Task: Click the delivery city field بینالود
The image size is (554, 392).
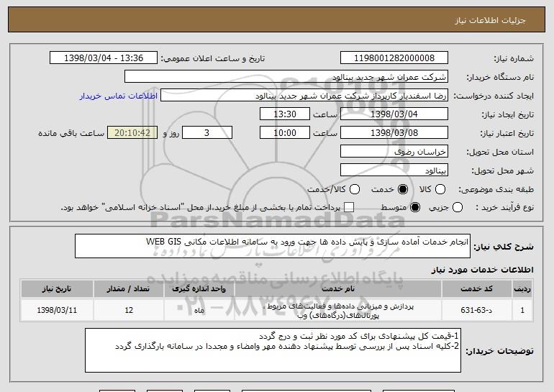Action: pos(394,170)
